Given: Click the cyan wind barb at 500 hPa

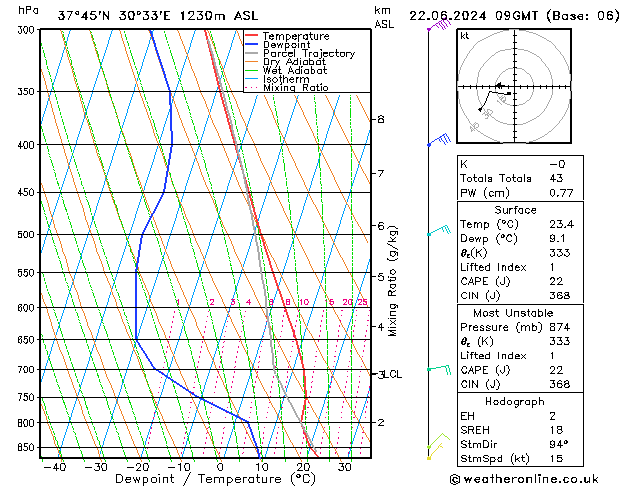Looking at the screenshot, I should pyautogui.click(x=438, y=232).
